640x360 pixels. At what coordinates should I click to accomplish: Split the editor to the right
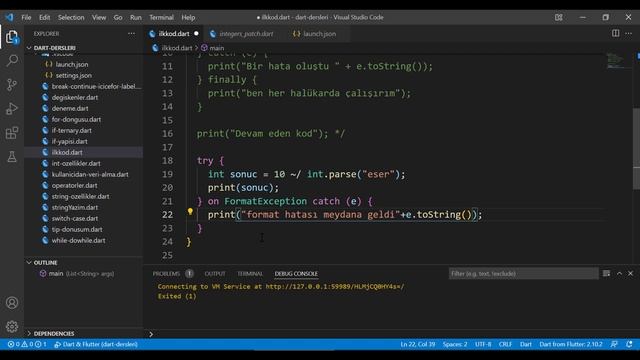[x=616, y=33]
